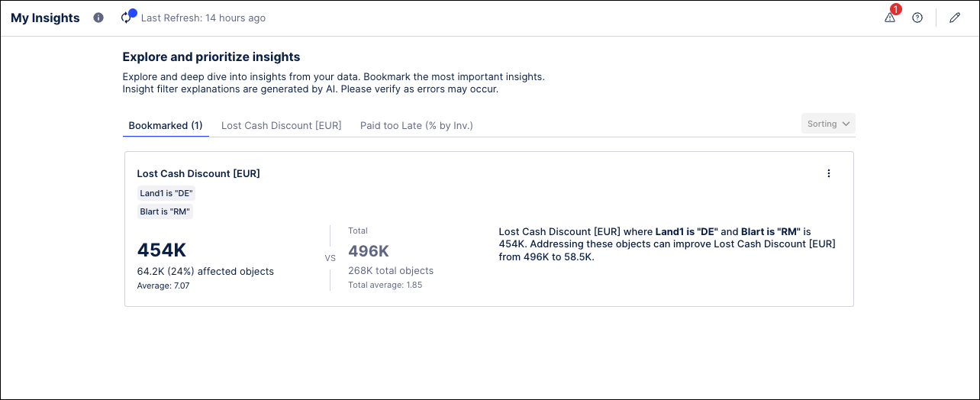Click the 454K insight value
The height and width of the screenshot is (400, 980).
coord(162,250)
